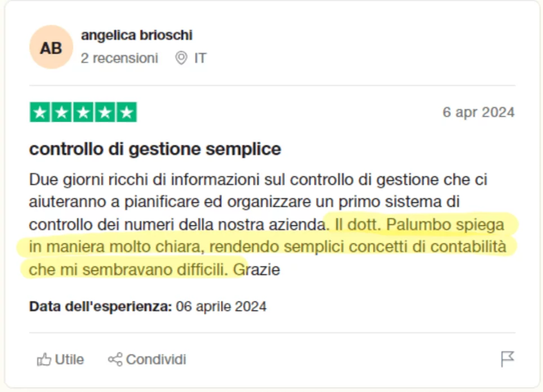Click the location pin icon
The width and height of the screenshot is (543, 392).
coord(181,58)
